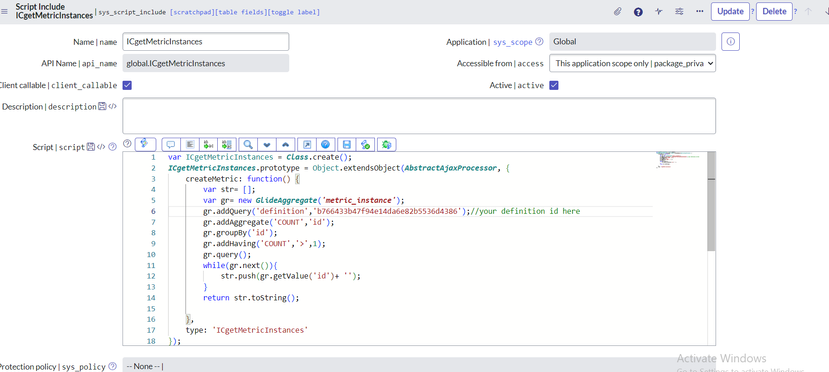Open the Accessible from dropdown
829x372 pixels.
[632, 63]
